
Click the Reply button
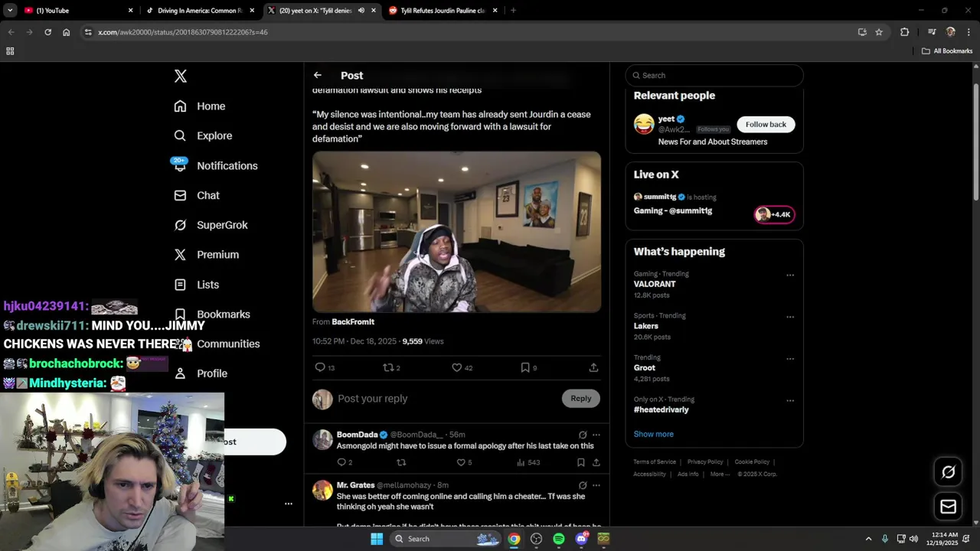pyautogui.click(x=581, y=398)
